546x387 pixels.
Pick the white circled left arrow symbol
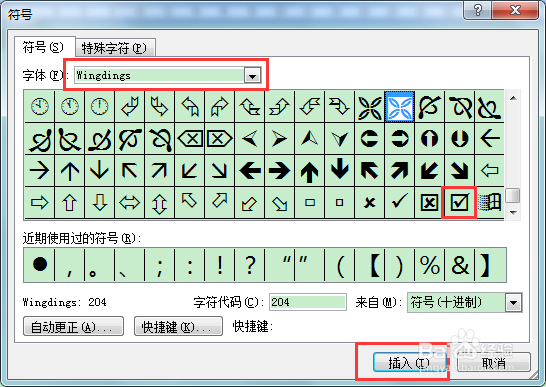click(x=369, y=139)
